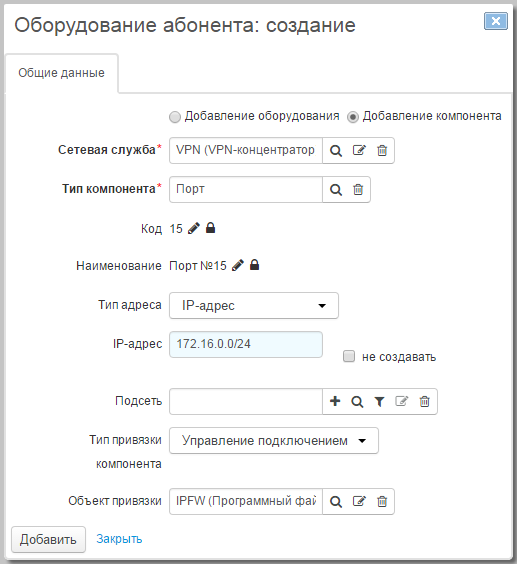Select Добавление компонента radio option
Viewport: 517px width, 564px height.
pos(353,117)
